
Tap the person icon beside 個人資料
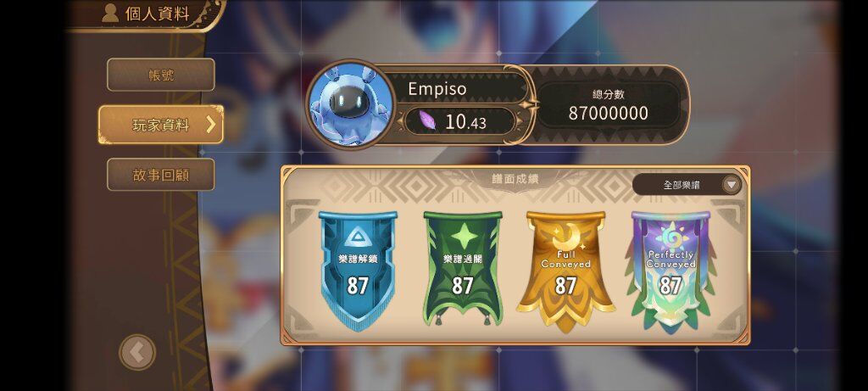click(x=110, y=13)
